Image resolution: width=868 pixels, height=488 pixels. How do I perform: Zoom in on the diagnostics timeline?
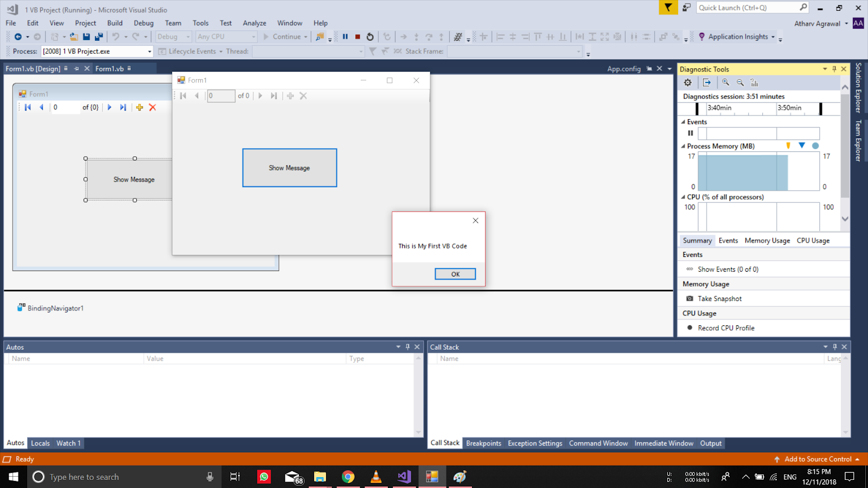pyautogui.click(x=726, y=82)
